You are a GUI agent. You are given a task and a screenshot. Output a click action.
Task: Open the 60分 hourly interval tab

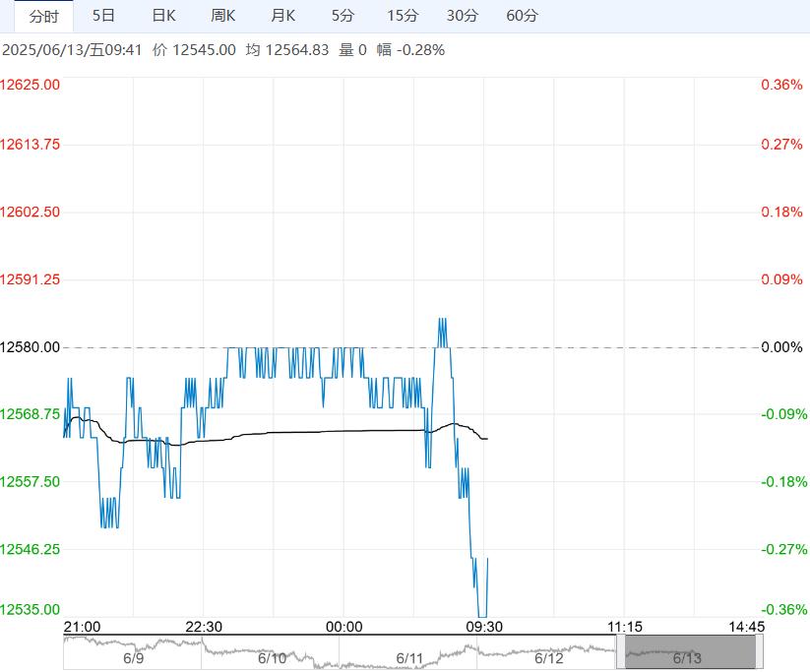[x=522, y=17]
